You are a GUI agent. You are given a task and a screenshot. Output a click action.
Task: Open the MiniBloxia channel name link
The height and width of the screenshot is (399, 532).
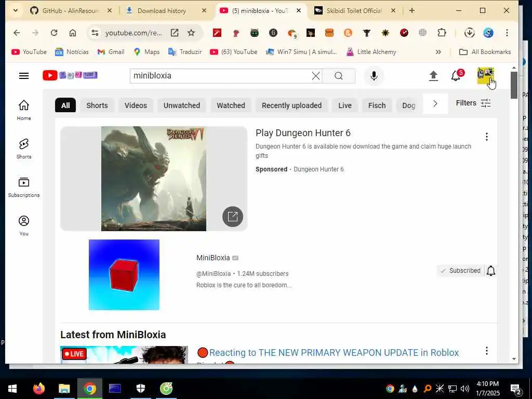pos(213,258)
